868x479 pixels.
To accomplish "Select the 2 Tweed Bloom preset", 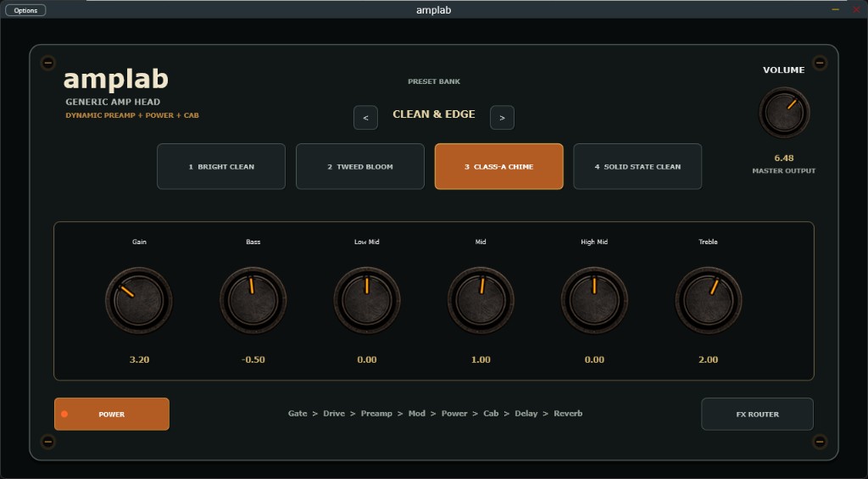I will tap(360, 167).
